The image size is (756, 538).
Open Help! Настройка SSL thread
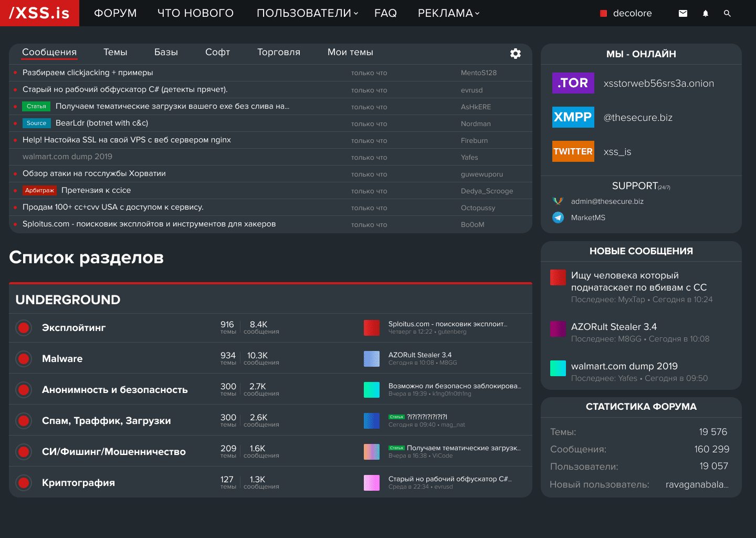(x=127, y=140)
